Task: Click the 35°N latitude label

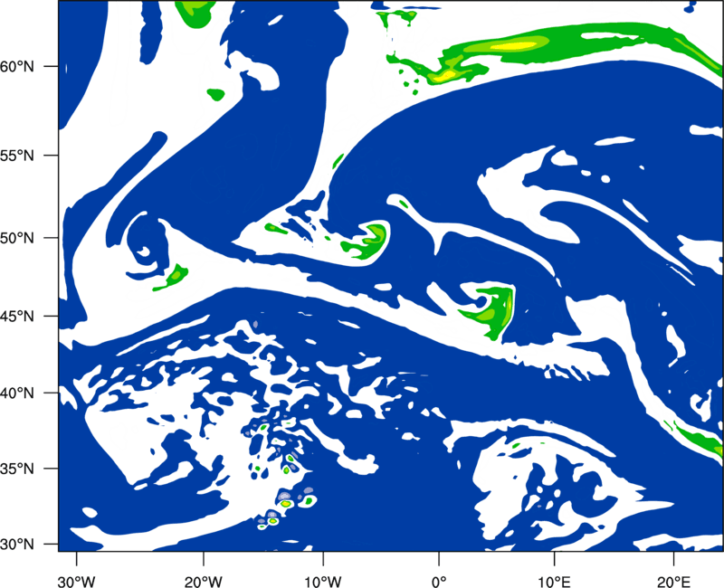Action: (x=17, y=469)
